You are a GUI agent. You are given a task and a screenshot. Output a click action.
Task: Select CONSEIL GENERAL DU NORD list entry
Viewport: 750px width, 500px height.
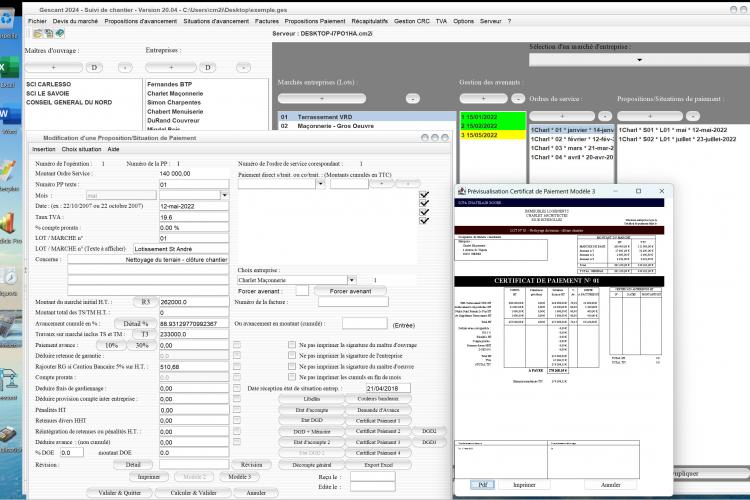[69, 102]
